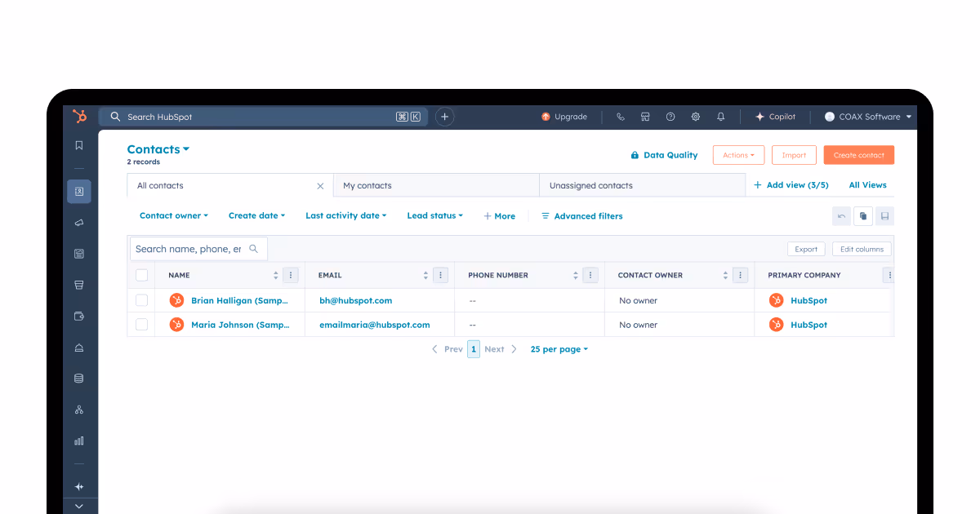Open Copilot from the top bar
Viewport: 980px width, 514px height.
pyautogui.click(x=775, y=117)
